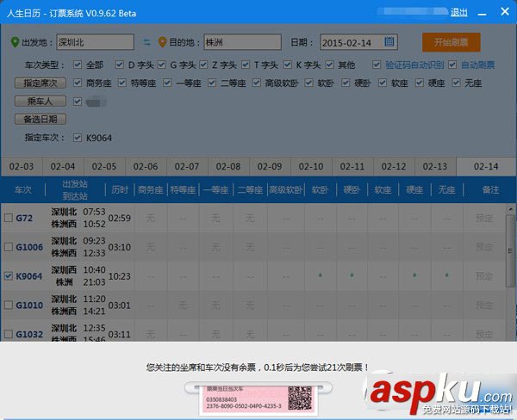The height and width of the screenshot is (420, 517).
Task: Select the G1010 train row checkbox
Action: coord(9,305)
